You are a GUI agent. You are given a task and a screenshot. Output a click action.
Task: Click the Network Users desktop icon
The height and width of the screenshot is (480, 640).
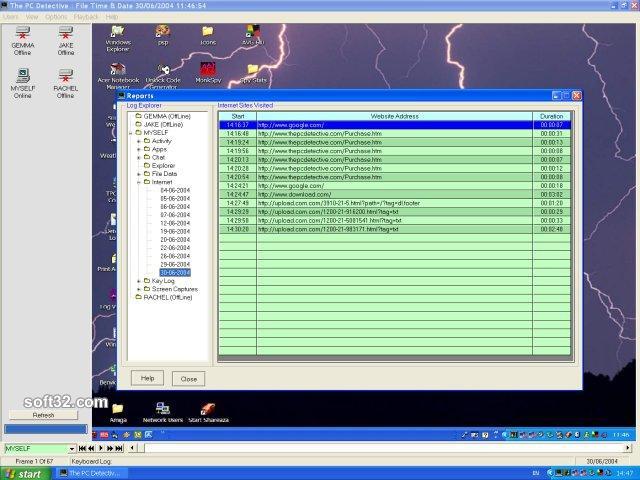[162, 412]
